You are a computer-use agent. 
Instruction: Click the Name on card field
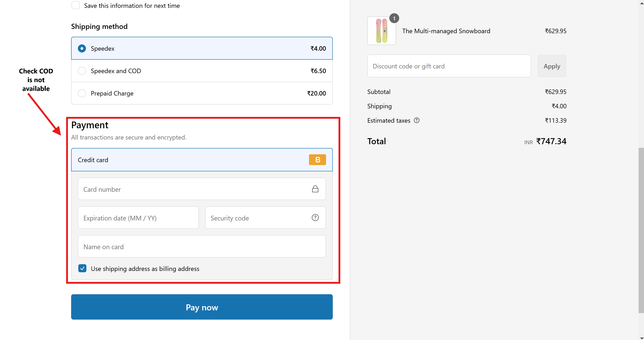[202, 246]
